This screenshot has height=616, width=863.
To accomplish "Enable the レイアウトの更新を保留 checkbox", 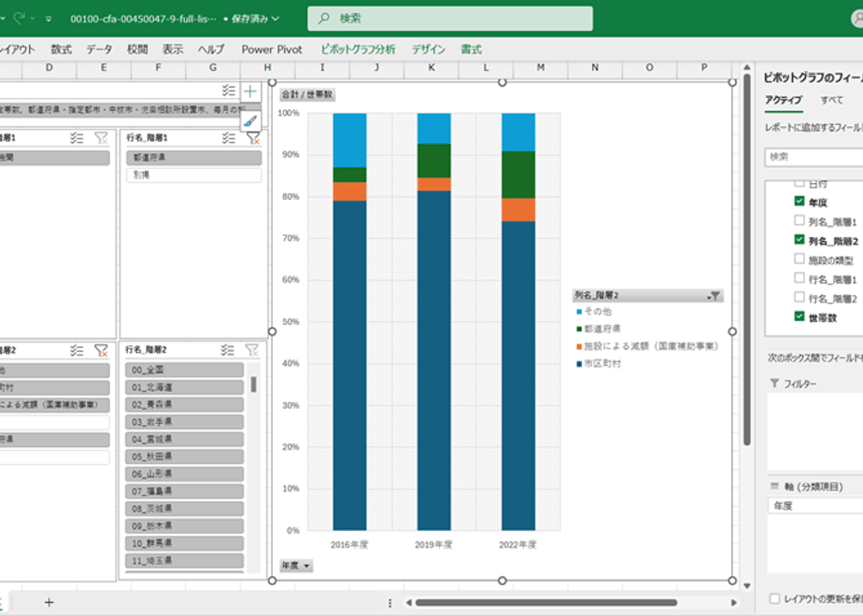I will [x=774, y=598].
